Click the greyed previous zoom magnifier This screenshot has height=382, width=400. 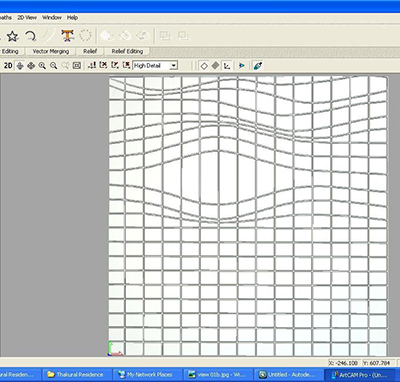[x=65, y=66]
